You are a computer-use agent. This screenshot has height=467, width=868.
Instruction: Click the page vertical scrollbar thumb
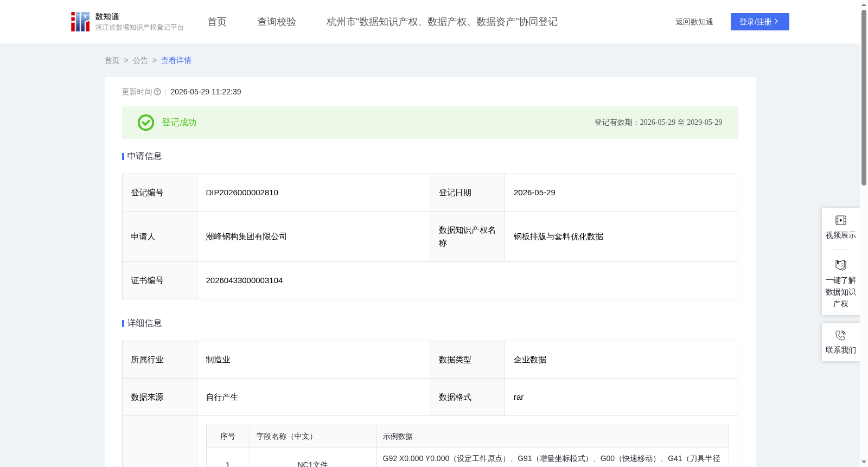coord(864,98)
